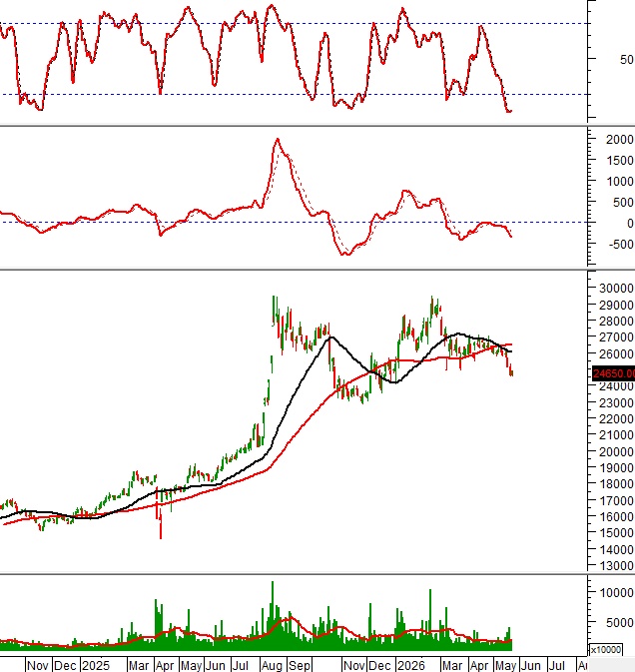
Task: Click the 17000 price axis label
Action: point(616,500)
